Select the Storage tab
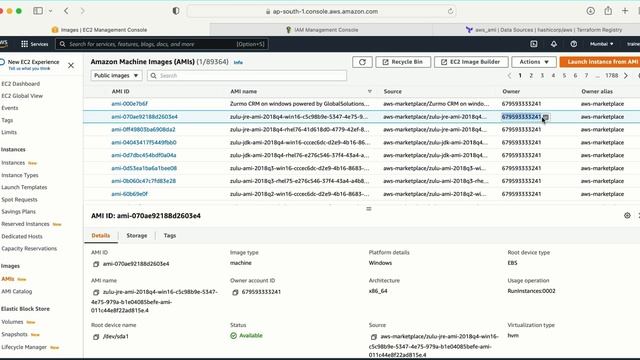640x360 pixels. (x=137, y=236)
